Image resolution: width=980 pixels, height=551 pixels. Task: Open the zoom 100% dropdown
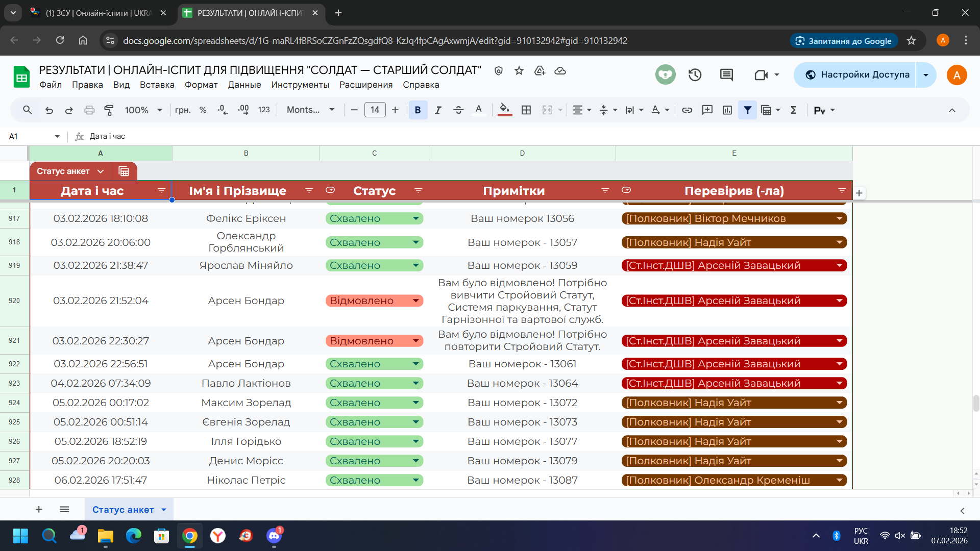click(x=143, y=110)
